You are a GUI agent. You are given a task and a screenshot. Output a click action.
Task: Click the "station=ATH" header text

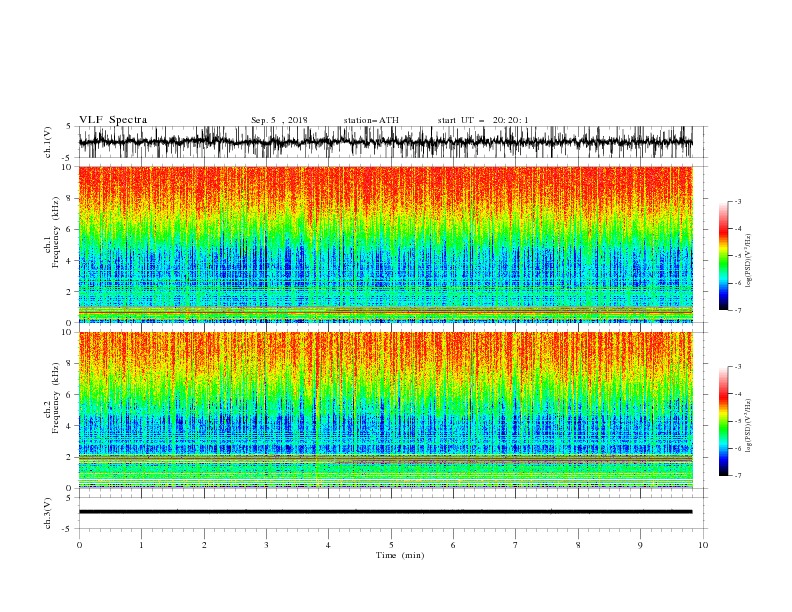[371, 120]
